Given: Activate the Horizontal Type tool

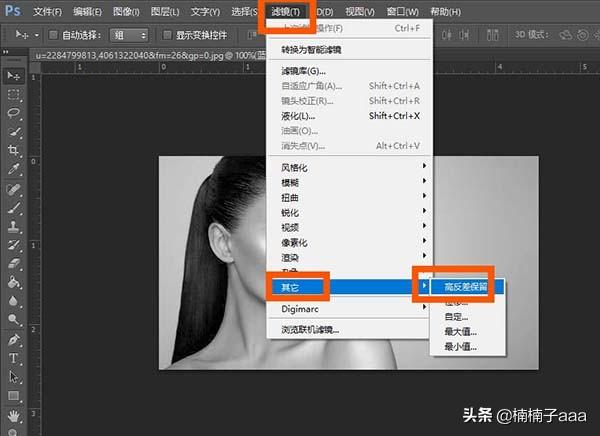Looking at the screenshot, I should (14, 357).
